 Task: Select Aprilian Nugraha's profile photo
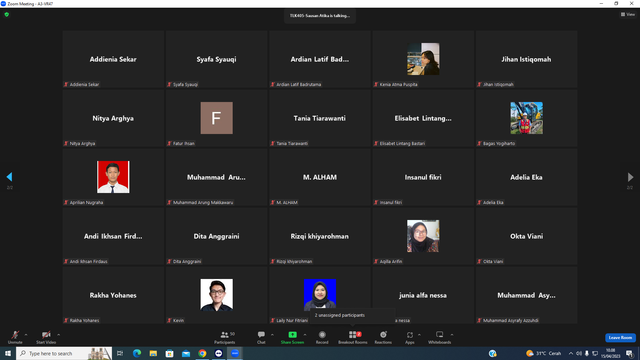pos(113,177)
